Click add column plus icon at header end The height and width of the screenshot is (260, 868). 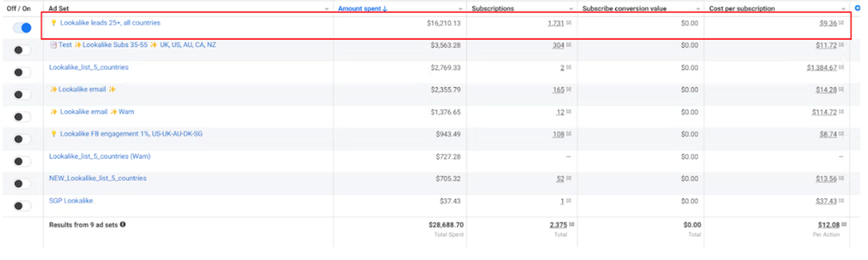(x=857, y=8)
